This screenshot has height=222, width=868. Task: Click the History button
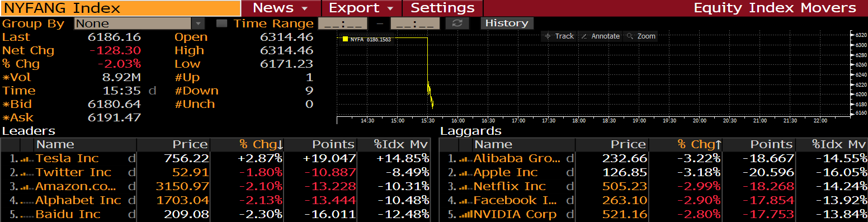[507, 23]
